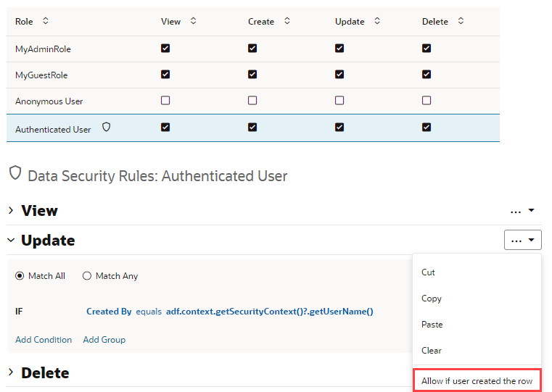Select Allow if user created the row

(x=477, y=381)
